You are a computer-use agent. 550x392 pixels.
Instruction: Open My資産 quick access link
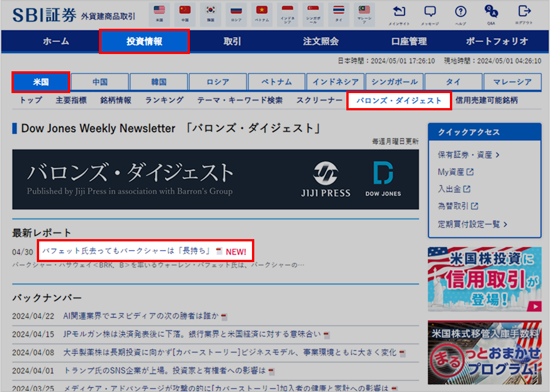[451, 172]
